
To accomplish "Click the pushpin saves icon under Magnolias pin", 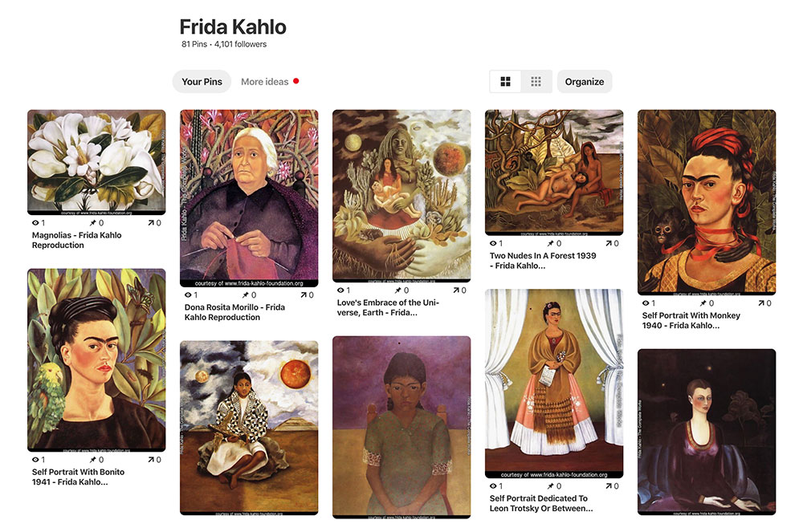I will coord(92,223).
